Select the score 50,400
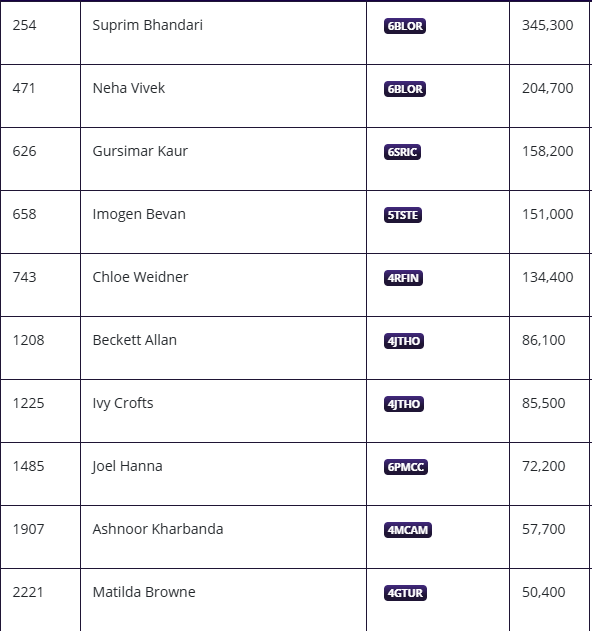592x631 pixels. point(543,592)
